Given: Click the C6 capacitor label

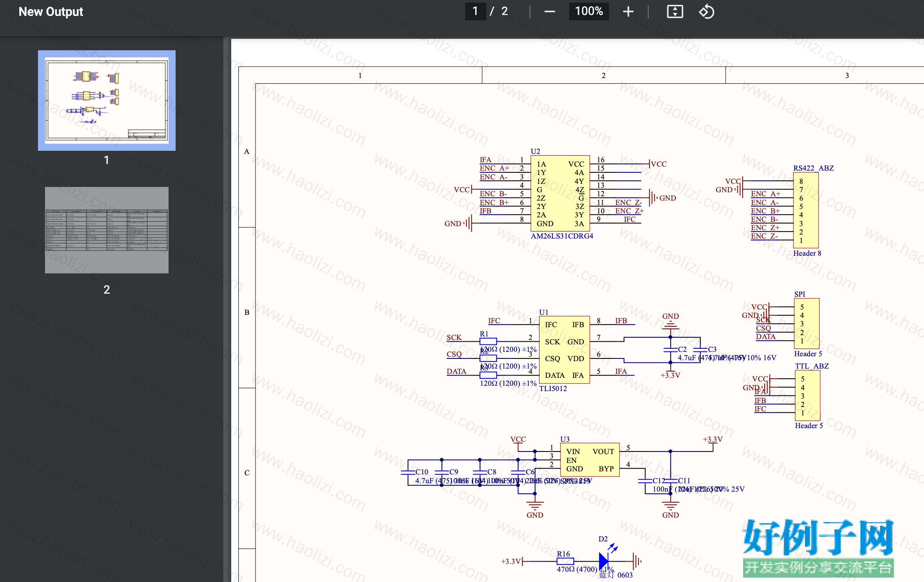Looking at the screenshot, I should pyautogui.click(x=530, y=472).
